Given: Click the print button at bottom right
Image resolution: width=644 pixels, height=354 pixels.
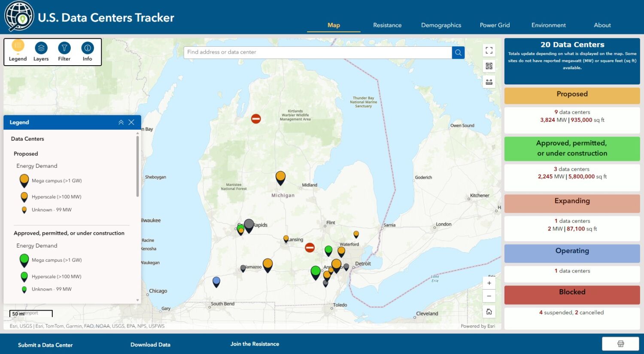Looking at the screenshot, I should (620, 344).
